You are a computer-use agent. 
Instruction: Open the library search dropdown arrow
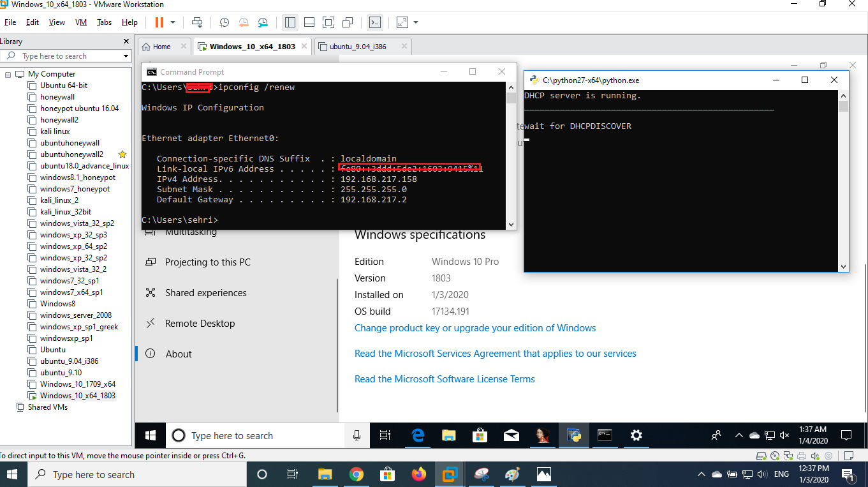126,56
